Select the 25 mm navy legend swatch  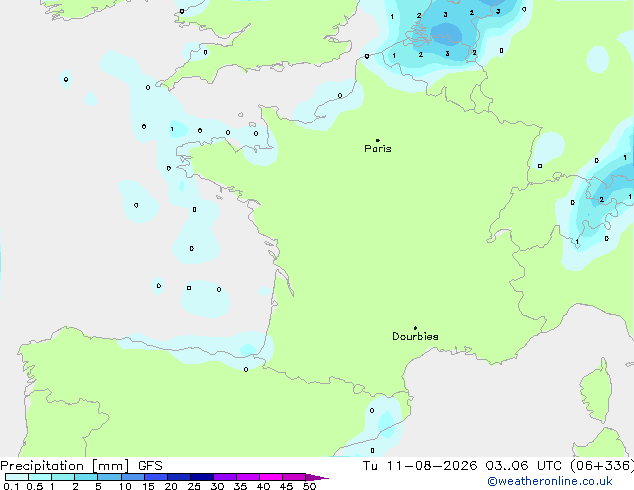[x=202, y=477]
